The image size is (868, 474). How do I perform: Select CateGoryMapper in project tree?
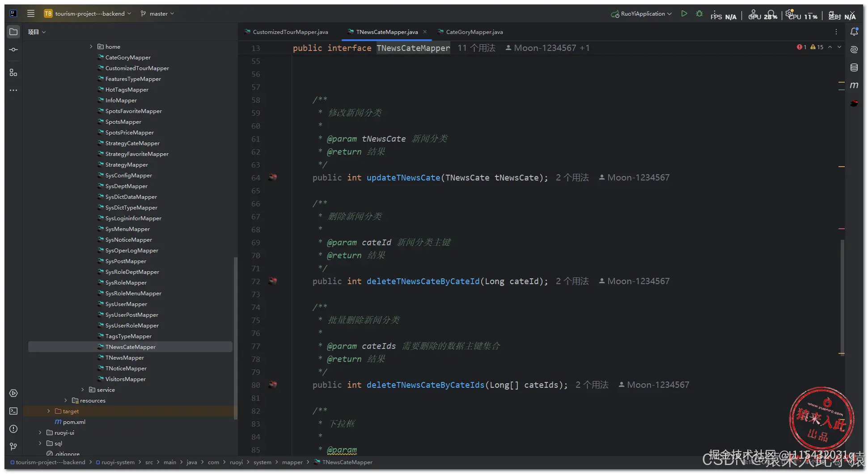click(x=128, y=57)
